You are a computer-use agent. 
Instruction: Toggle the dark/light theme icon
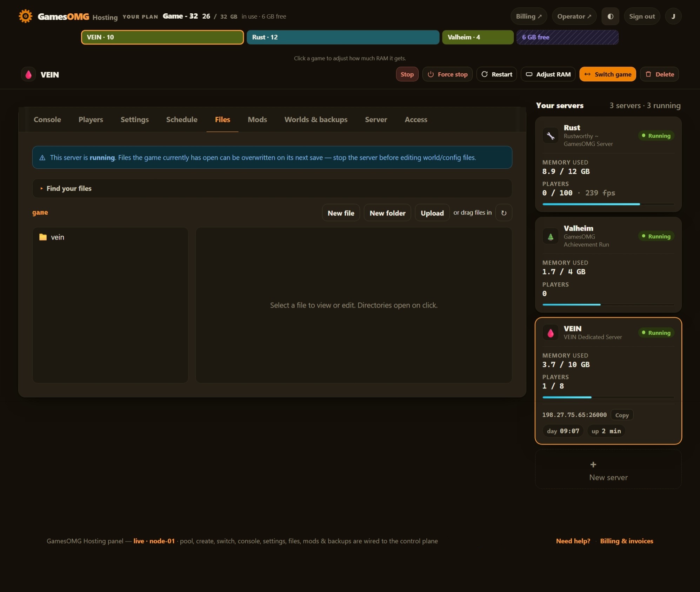(x=610, y=16)
